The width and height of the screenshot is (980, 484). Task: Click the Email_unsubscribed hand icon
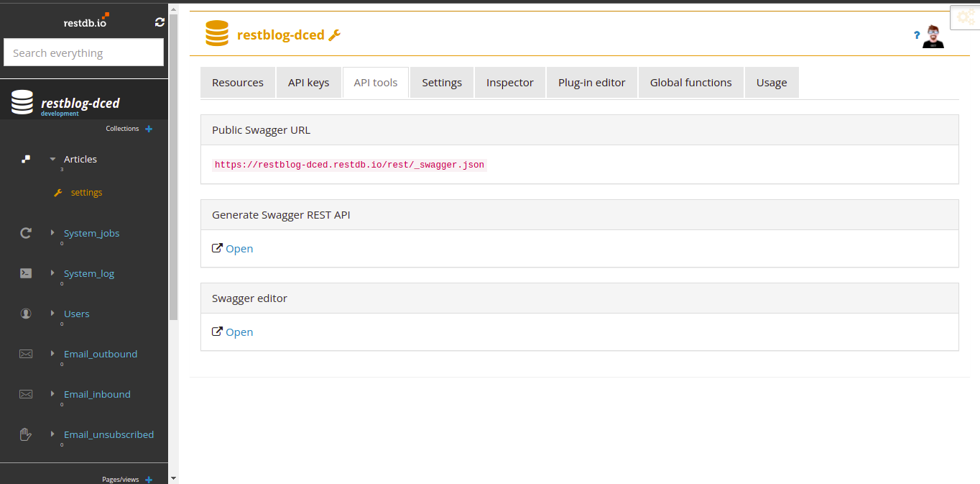click(26, 434)
